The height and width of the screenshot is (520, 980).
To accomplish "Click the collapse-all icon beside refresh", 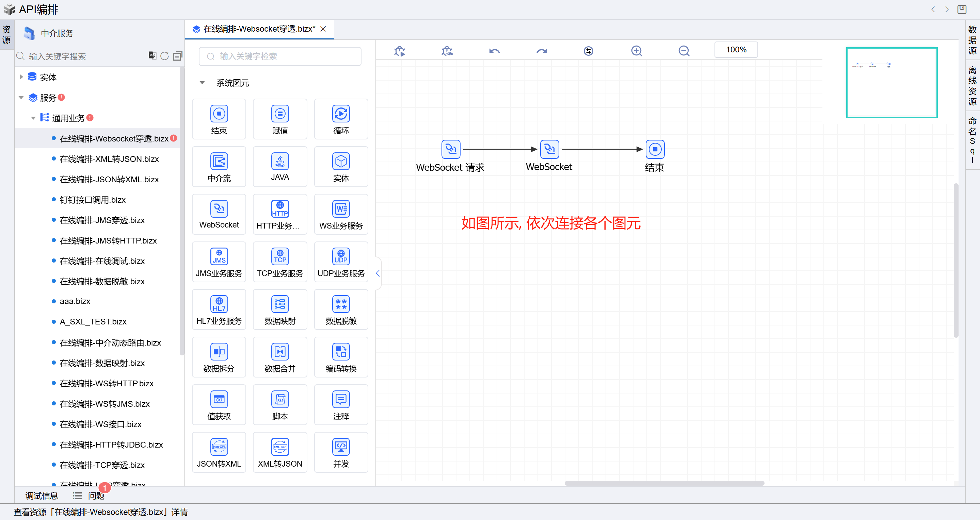I will pos(177,56).
